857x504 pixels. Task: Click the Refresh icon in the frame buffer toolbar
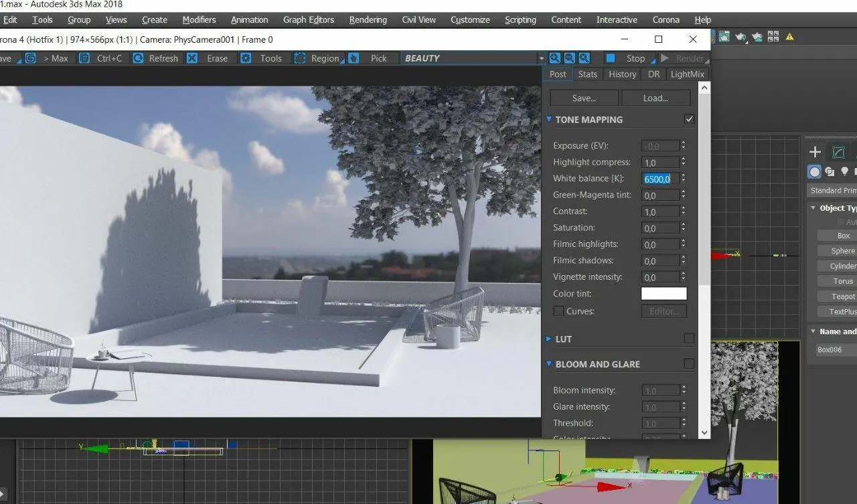tap(138, 58)
